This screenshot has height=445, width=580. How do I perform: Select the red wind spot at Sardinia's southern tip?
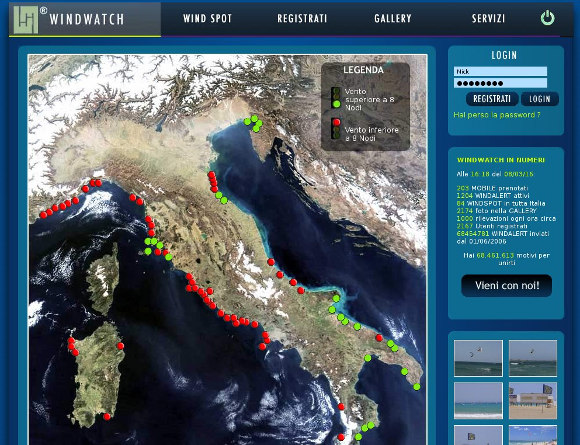[107, 417]
